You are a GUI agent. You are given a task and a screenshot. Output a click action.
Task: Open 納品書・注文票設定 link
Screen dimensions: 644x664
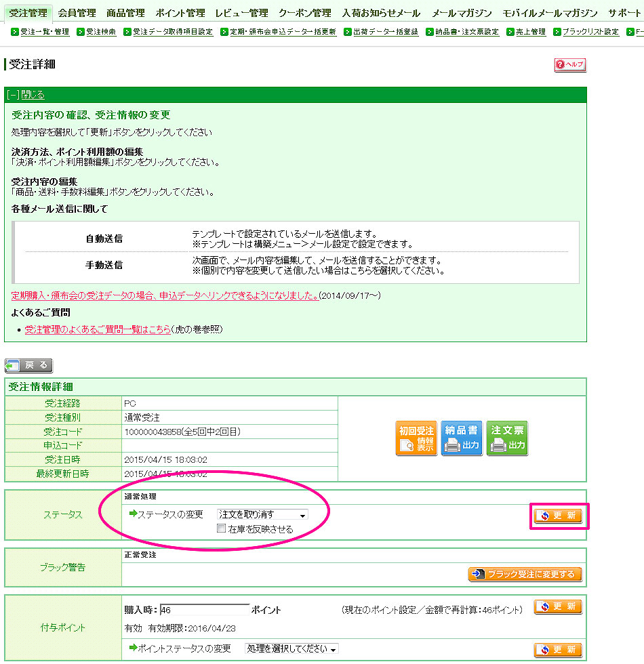pos(466,32)
